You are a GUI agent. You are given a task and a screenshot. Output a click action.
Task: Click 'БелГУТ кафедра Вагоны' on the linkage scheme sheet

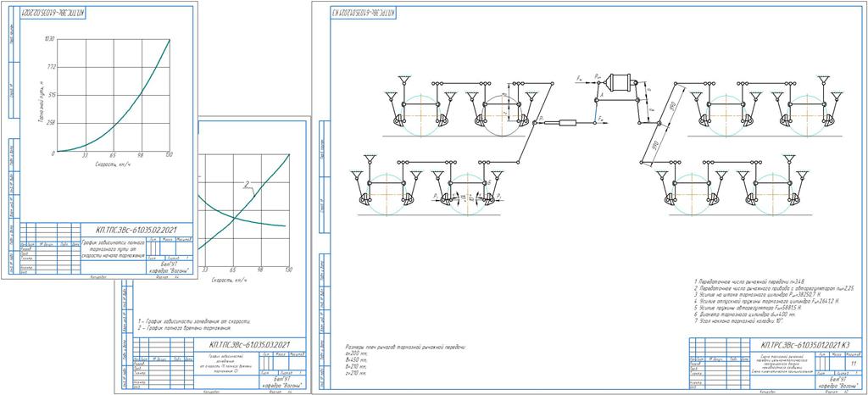[839, 381]
